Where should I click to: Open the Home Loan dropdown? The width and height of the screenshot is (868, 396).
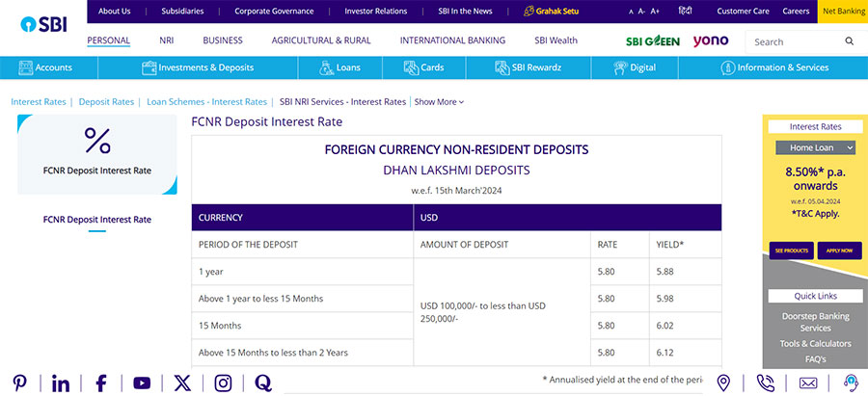[x=816, y=147]
